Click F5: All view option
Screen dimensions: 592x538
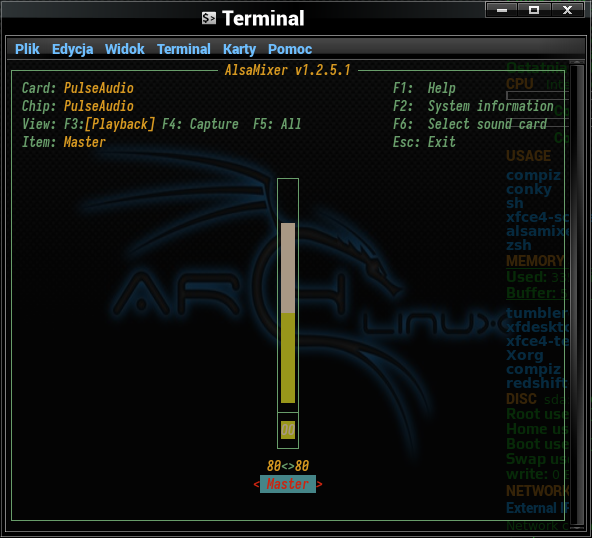[x=277, y=124]
